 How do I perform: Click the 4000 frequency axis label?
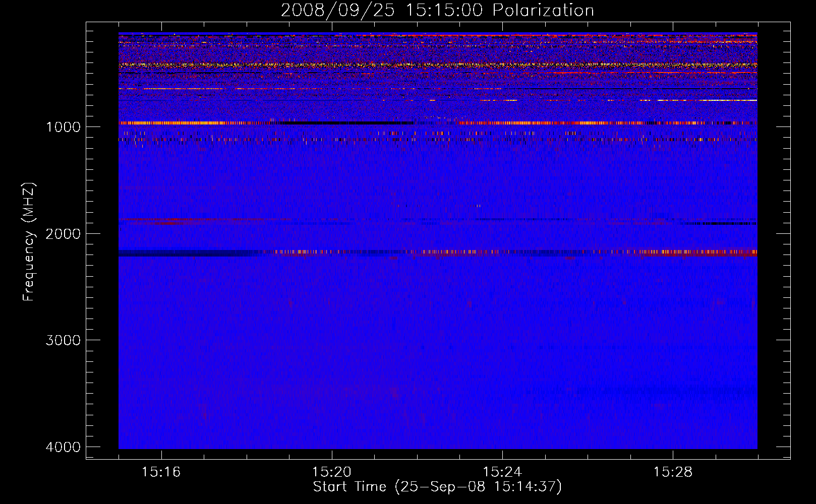click(63, 447)
